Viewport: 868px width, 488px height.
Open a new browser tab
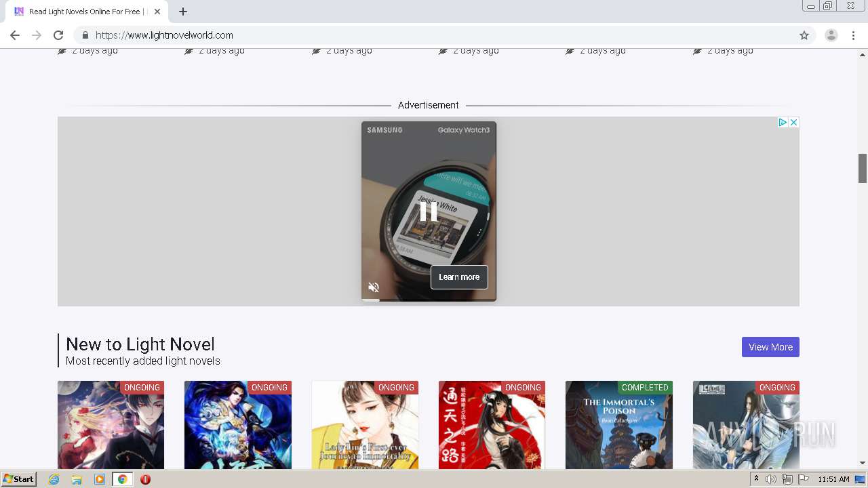click(183, 12)
